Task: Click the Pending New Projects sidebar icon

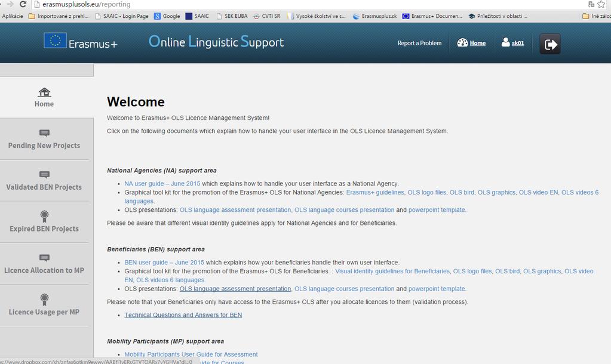Action: tap(44, 133)
